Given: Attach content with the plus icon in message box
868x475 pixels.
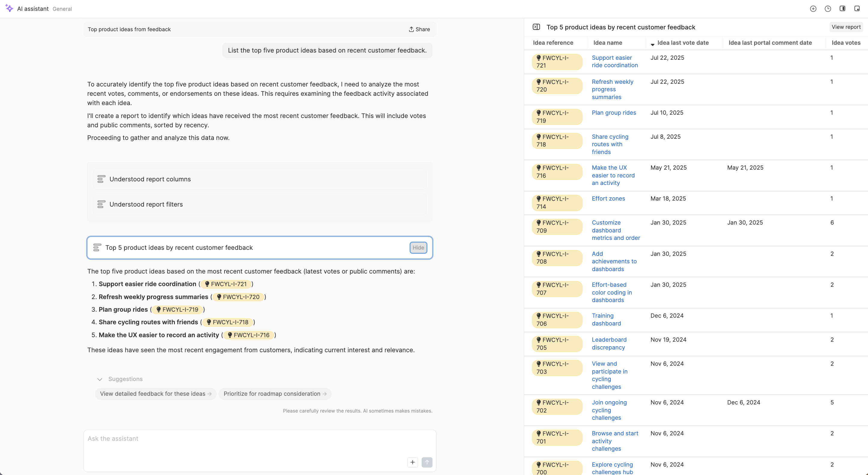Looking at the screenshot, I should click(x=412, y=462).
